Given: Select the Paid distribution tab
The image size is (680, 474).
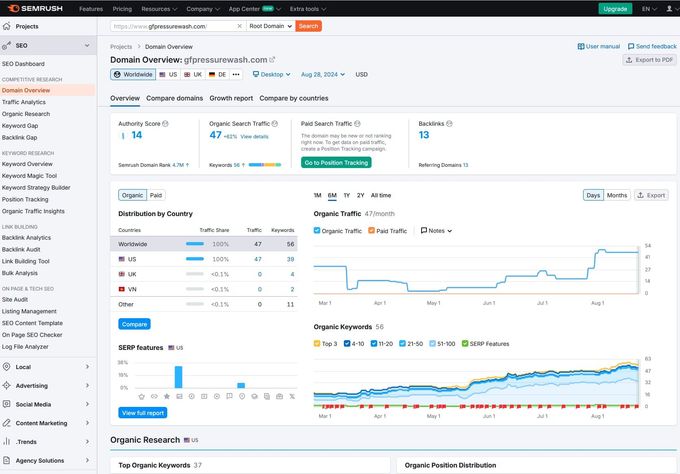Looking at the screenshot, I should pyautogui.click(x=156, y=195).
